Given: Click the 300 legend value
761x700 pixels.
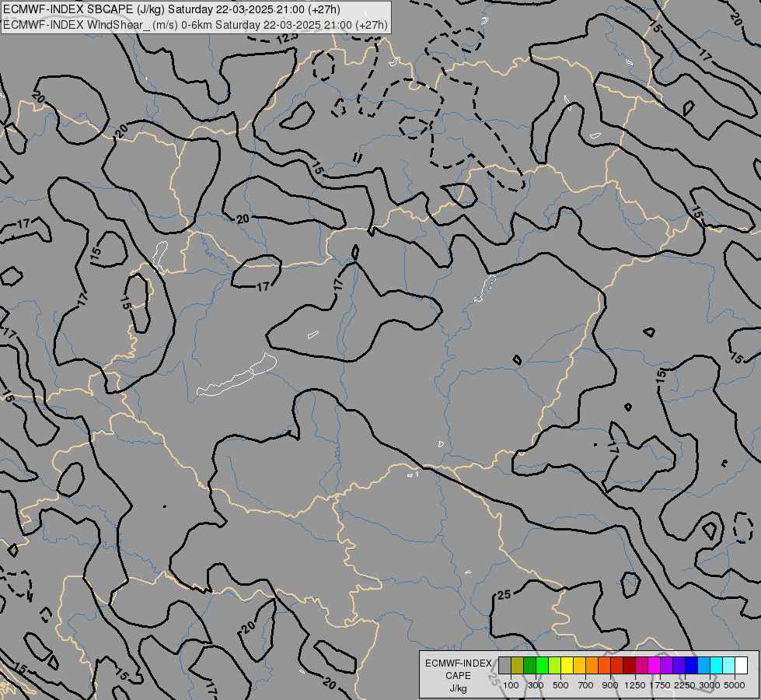Looking at the screenshot, I should (536, 685).
